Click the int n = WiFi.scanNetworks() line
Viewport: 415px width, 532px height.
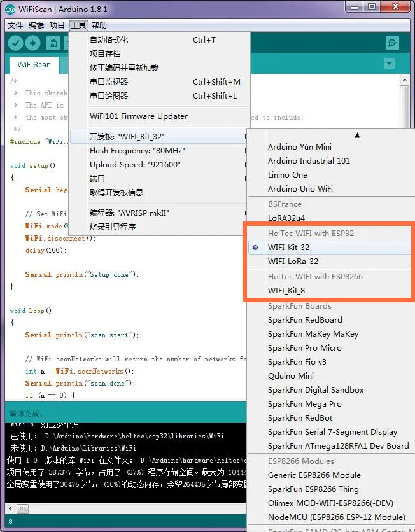pyautogui.click(x=80, y=371)
